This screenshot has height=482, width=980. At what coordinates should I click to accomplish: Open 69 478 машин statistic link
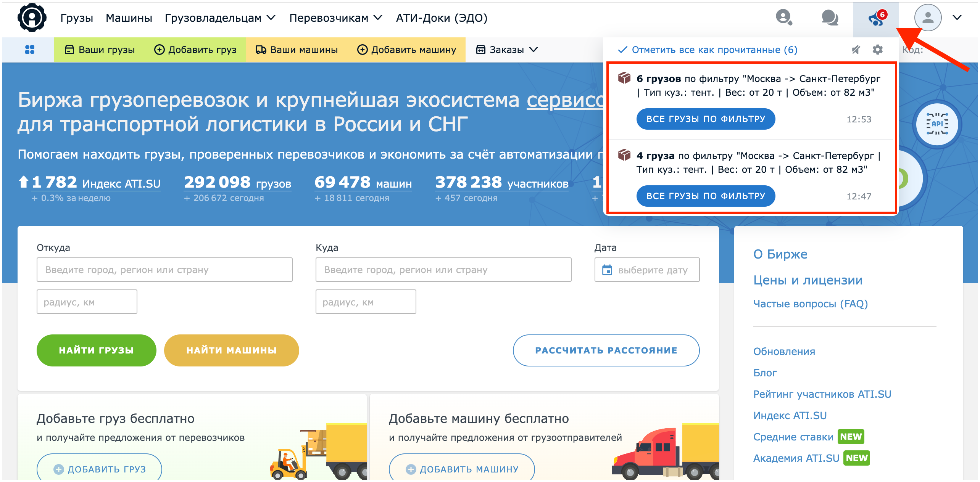coord(363,183)
